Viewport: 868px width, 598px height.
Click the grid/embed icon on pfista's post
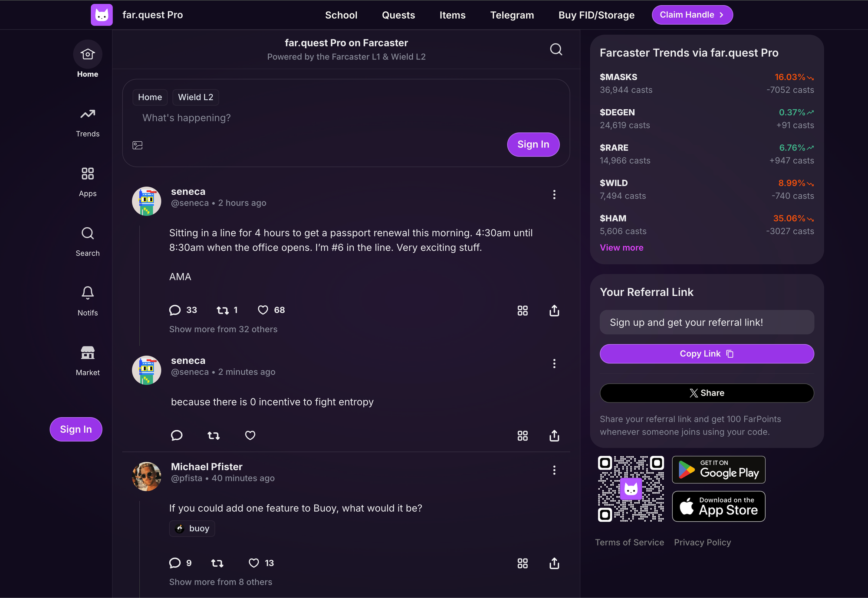pos(523,563)
